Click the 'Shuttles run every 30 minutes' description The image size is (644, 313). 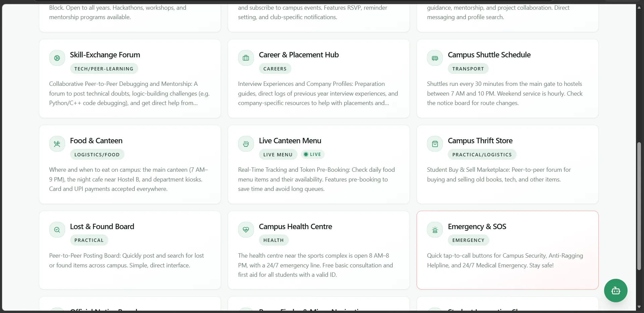pos(505,93)
